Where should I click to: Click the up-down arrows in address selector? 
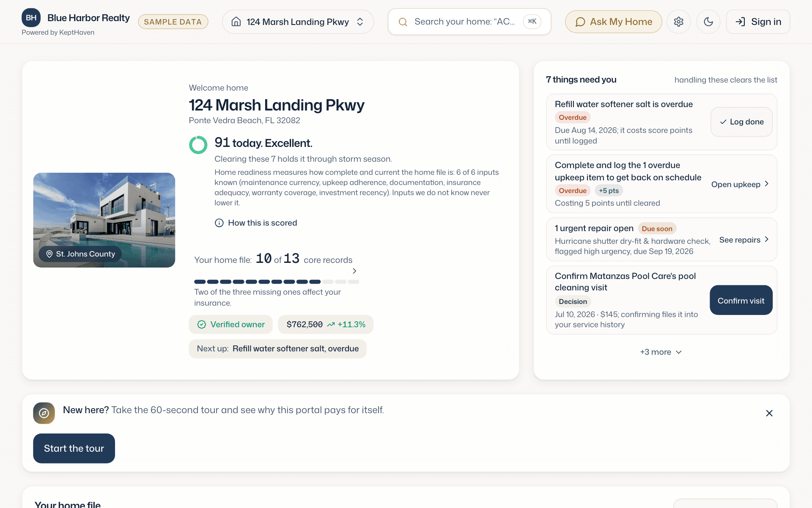[360, 22]
